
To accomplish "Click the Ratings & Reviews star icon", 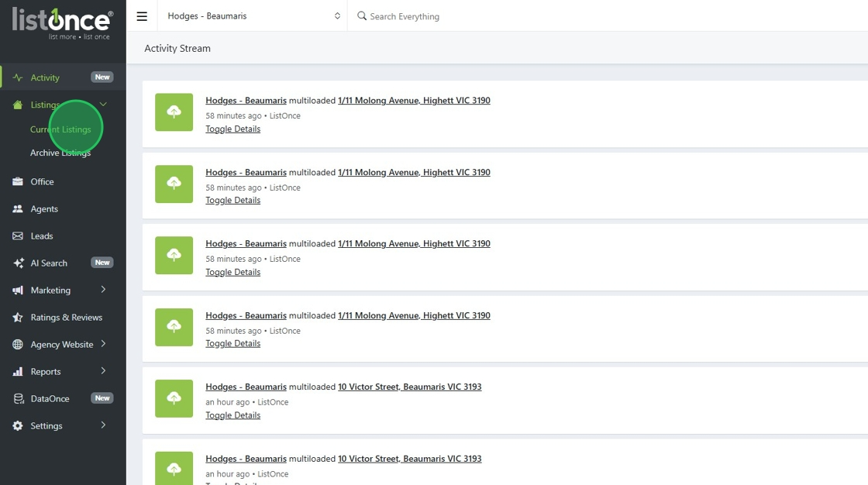I will coord(18,318).
